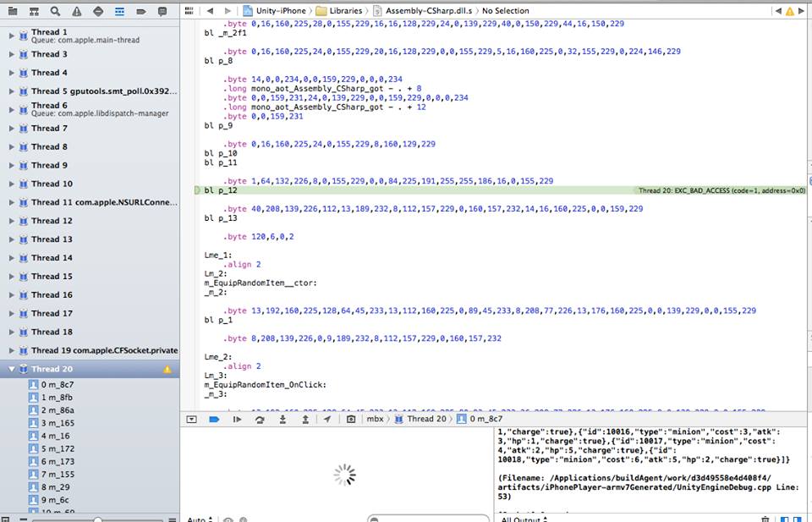This screenshot has width=812, height=522.
Task: Collapse Thread 20 disclosure triangle
Action: (x=11, y=369)
